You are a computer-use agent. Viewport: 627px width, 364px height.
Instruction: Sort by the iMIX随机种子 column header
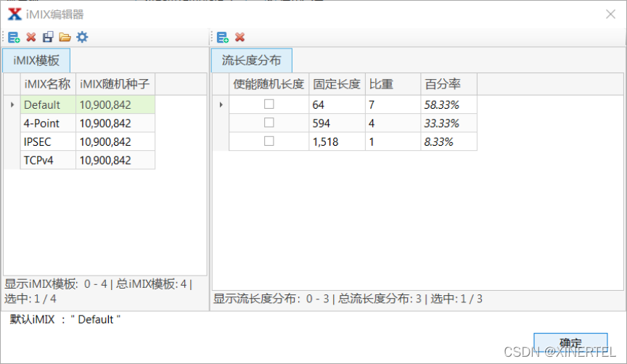(115, 84)
